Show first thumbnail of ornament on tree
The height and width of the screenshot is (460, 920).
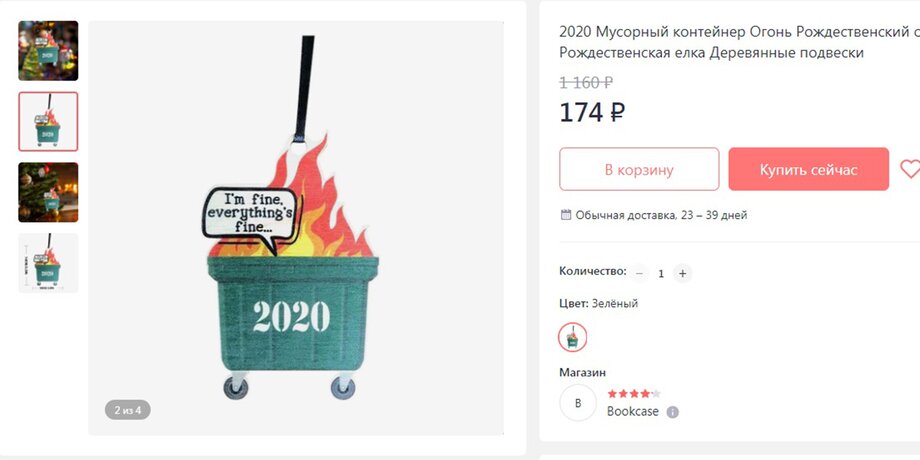pos(48,51)
